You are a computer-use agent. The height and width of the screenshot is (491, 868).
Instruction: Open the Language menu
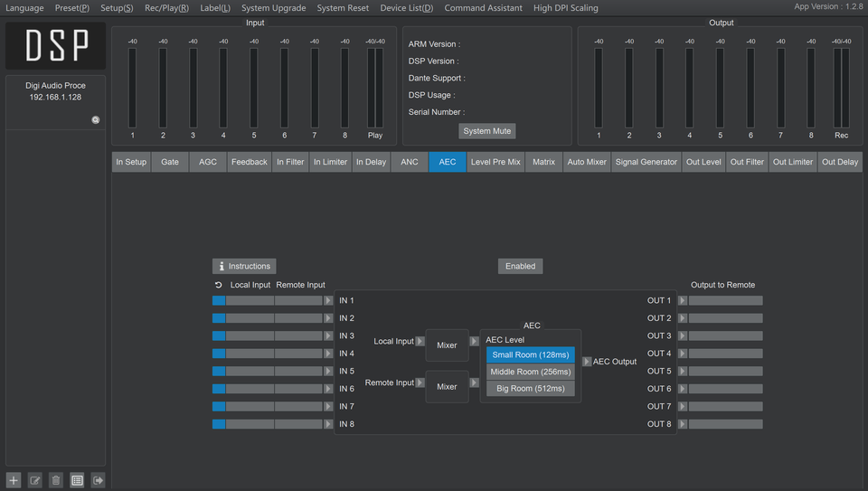24,8
